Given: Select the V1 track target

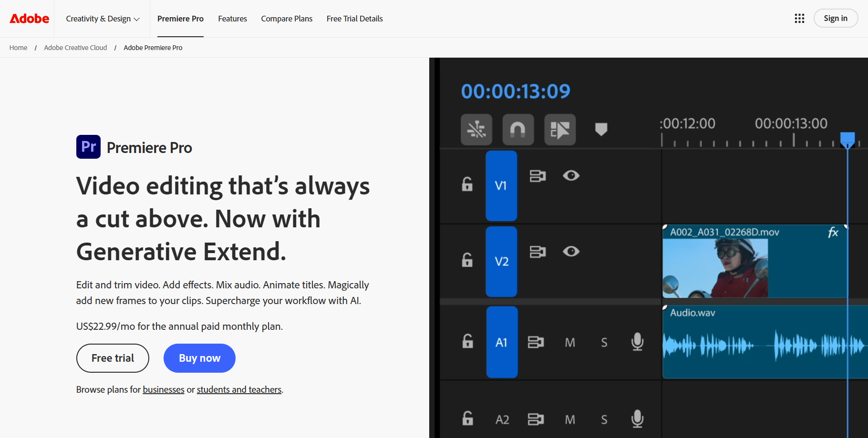Looking at the screenshot, I should [x=501, y=186].
